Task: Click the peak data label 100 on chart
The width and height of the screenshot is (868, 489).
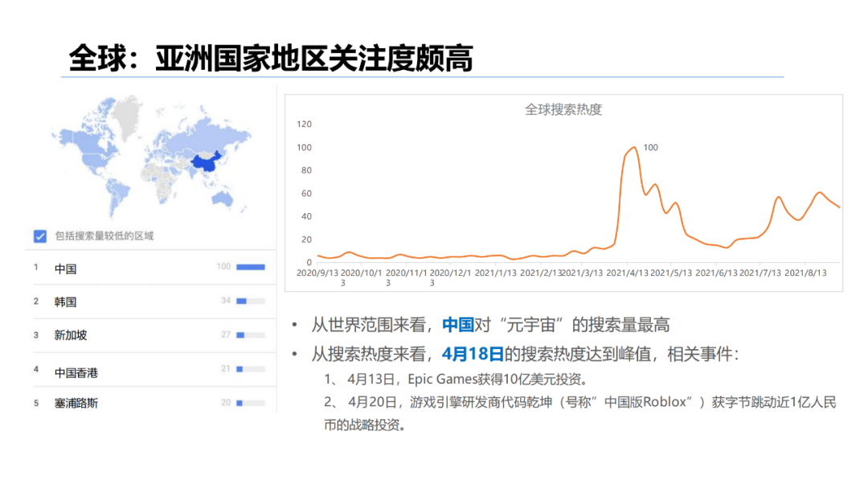Action: 650,147
